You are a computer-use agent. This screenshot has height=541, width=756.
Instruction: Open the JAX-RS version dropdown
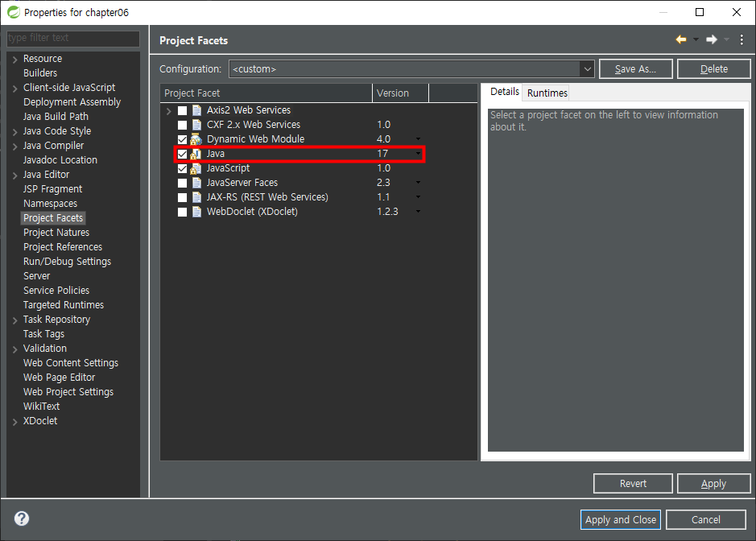click(418, 197)
